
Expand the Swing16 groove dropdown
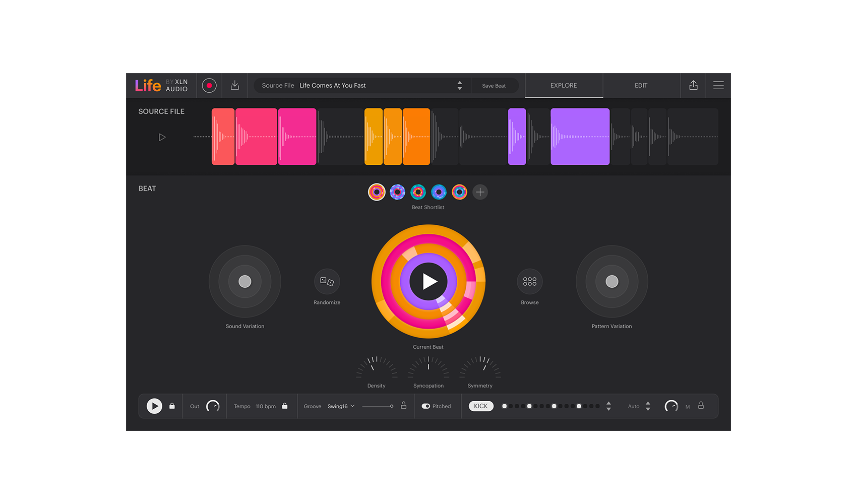click(x=341, y=406)
